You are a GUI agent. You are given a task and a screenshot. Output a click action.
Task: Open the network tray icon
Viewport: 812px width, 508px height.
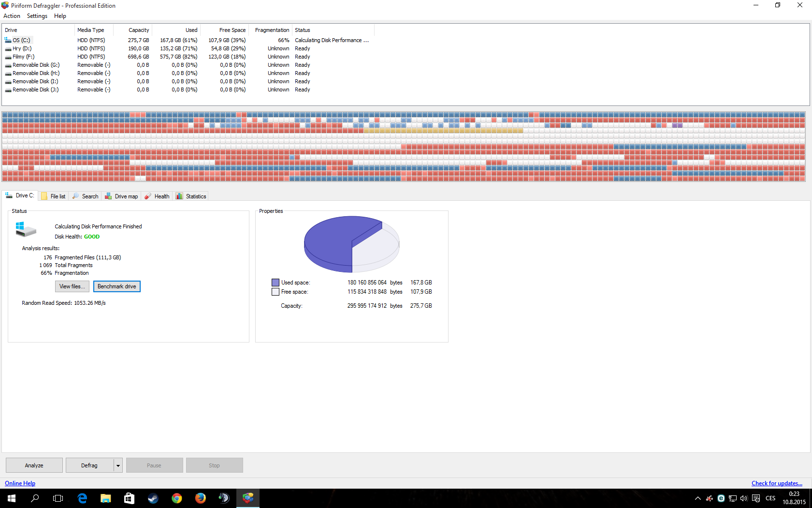(x=733, y=498)
